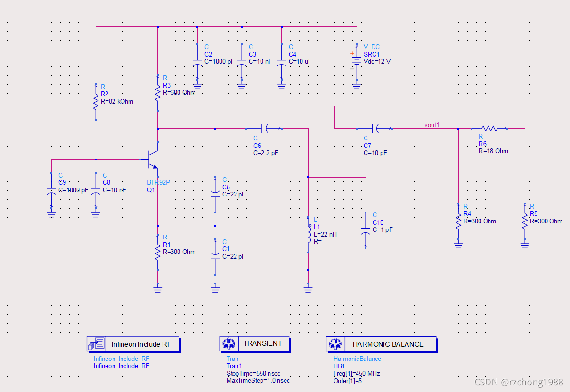The height and width of the screenshot is (392, 570).
Task: Select resistor R3 symbol (600 Ohm)
Action: coord(158,93)
